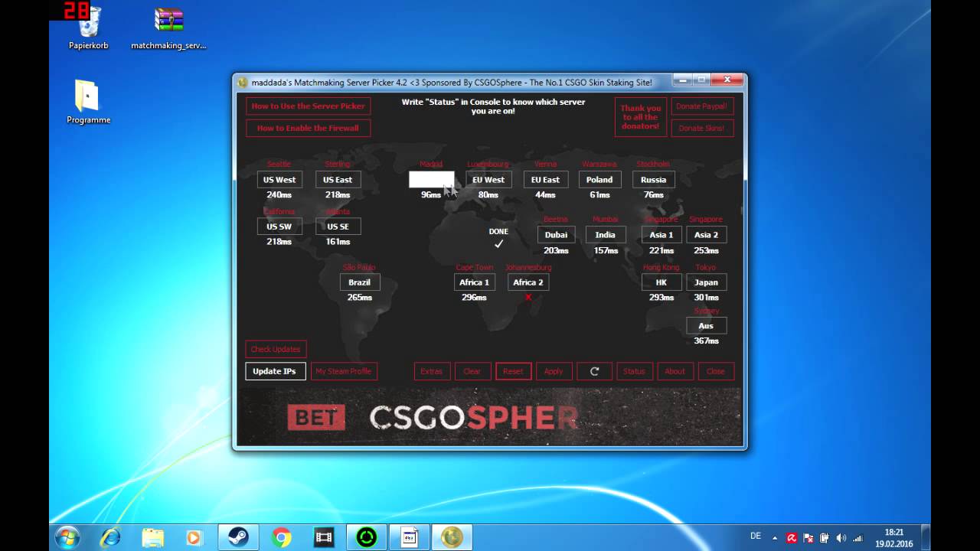This screenshot has height=551, width=980.
Task: Click the refresh arrow icon button
Action: click(x=594, y=371)
